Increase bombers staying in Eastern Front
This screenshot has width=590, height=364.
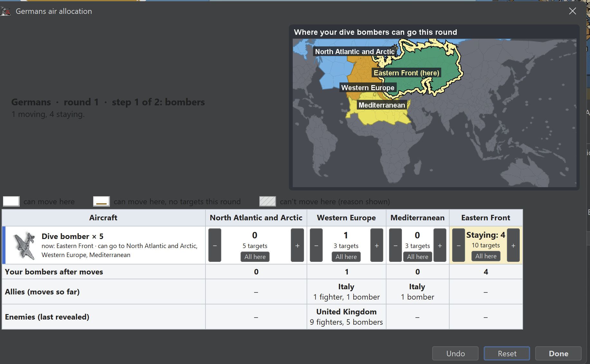[513, 245]
